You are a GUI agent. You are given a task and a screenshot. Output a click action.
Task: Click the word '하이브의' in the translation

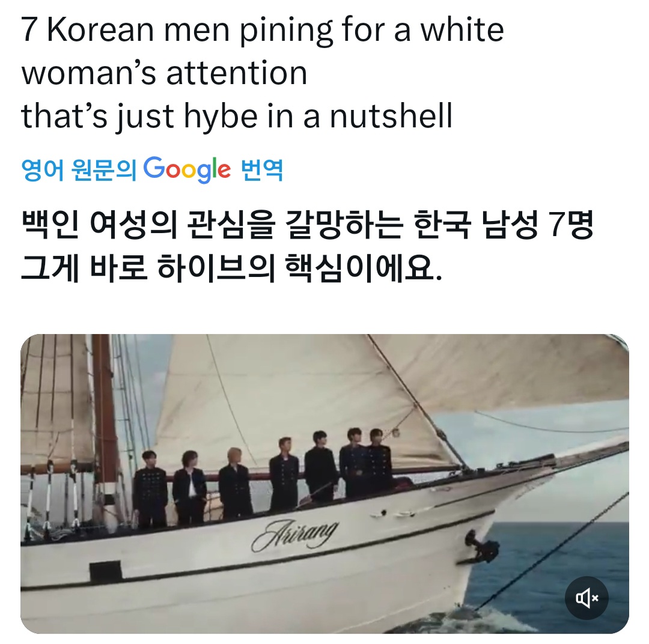coord(216,268)
